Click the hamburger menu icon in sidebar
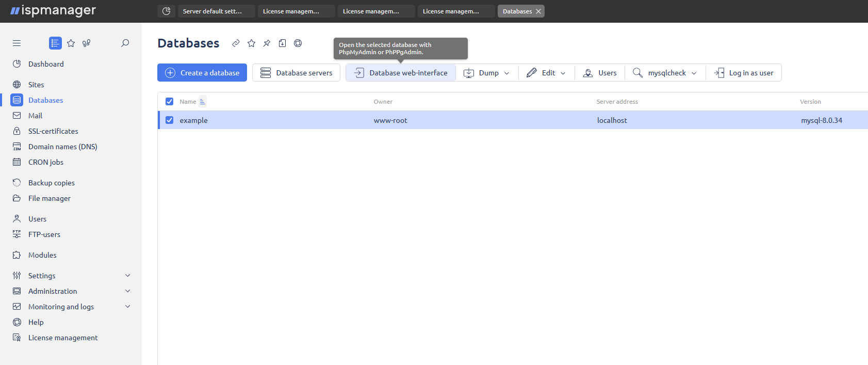The width and height of the screenshot is (868, 365). 17,43
